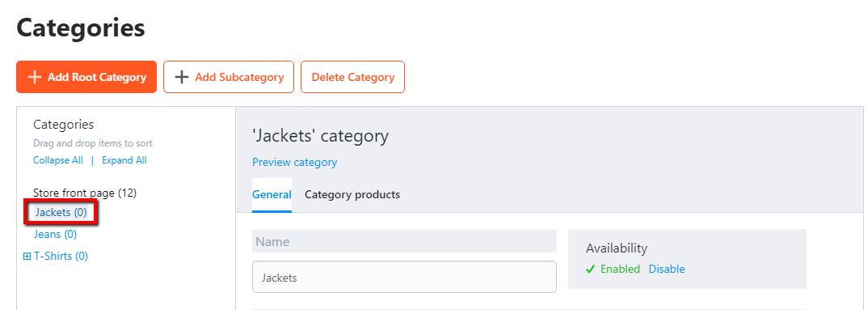
Task: Collapse all categories in the tree
Action: (58, 160)
